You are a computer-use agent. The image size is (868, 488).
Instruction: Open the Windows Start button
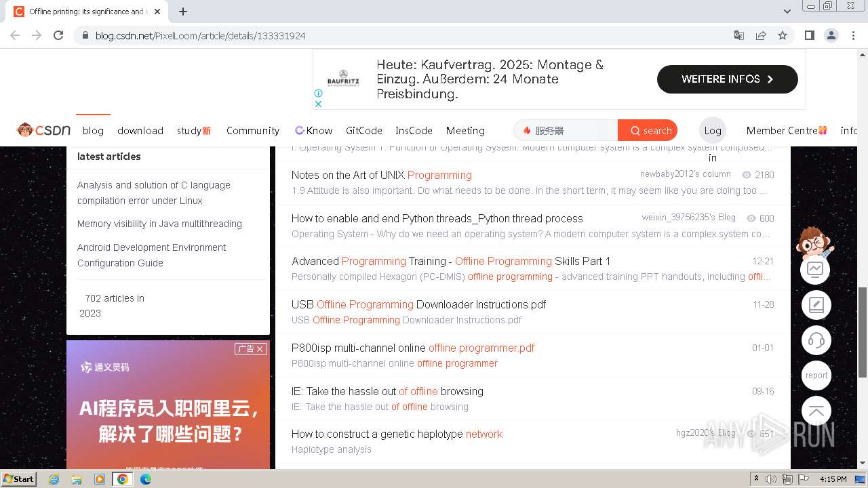[x=19, y=479]
